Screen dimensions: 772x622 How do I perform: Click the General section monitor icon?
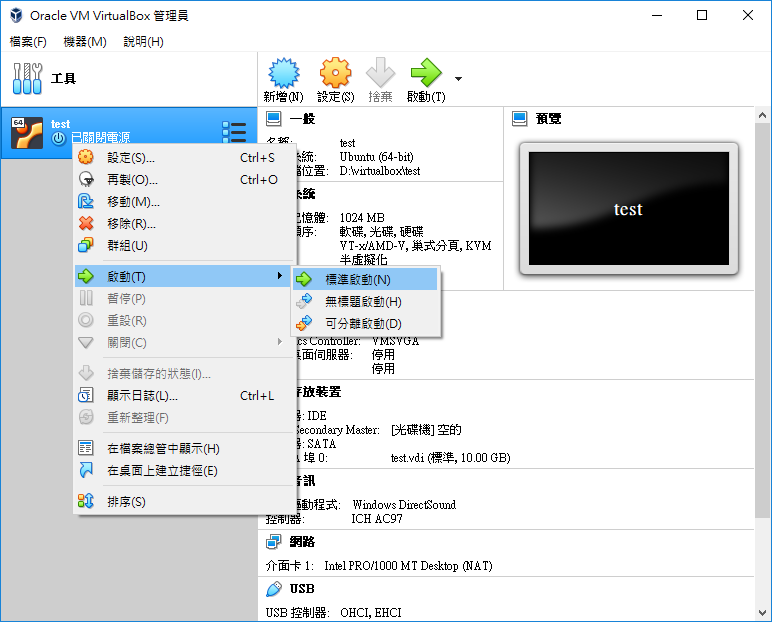click(274, 119)
